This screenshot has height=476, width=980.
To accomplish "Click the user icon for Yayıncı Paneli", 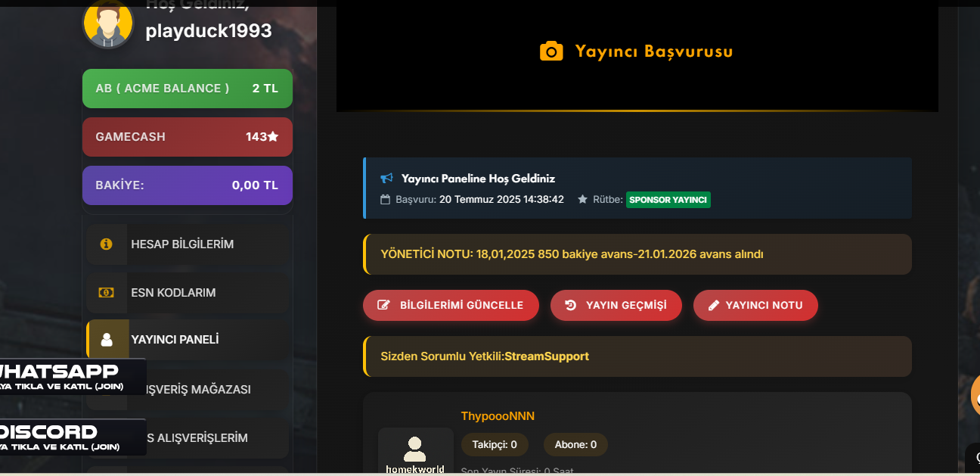I will (107, 340).
